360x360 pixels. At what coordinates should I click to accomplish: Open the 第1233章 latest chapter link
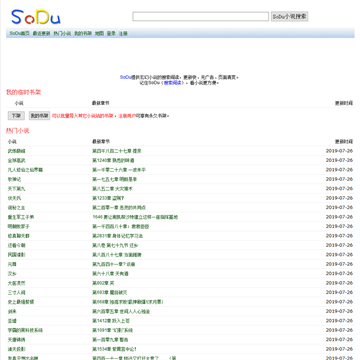[108, 198]
